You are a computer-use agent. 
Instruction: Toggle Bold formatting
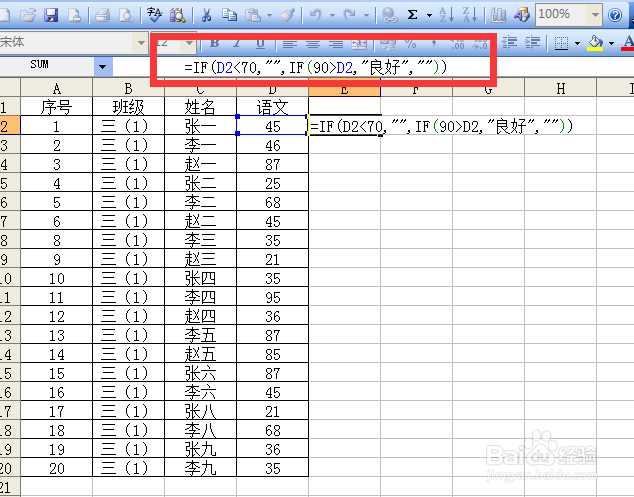[x=215, y=42]
